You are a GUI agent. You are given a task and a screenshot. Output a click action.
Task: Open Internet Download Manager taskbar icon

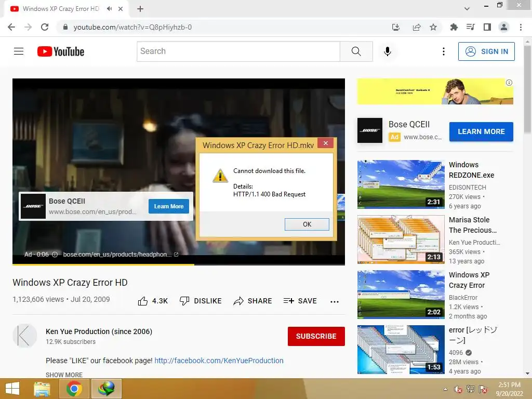pos(106,389)
